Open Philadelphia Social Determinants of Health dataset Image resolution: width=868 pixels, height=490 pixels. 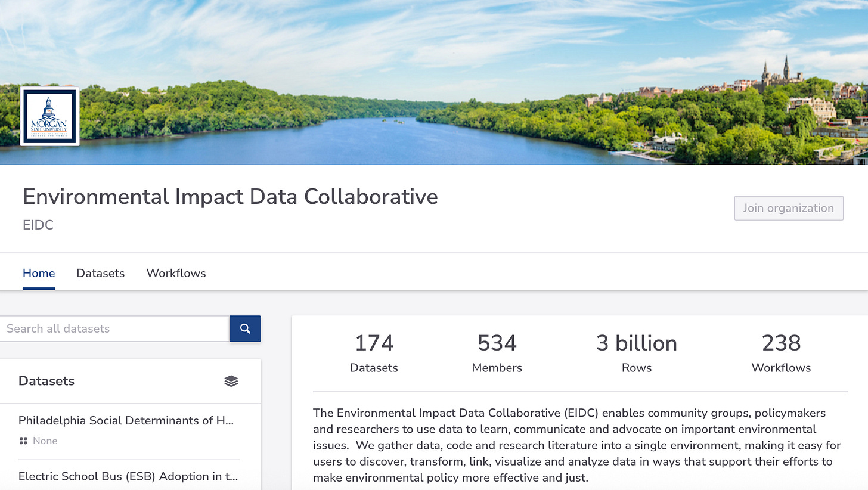(126, 420)
